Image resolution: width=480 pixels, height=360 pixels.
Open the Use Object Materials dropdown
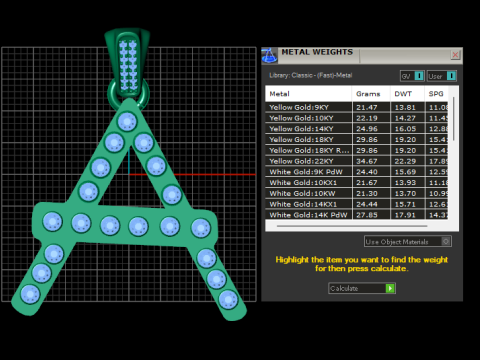tap(408, 241)
